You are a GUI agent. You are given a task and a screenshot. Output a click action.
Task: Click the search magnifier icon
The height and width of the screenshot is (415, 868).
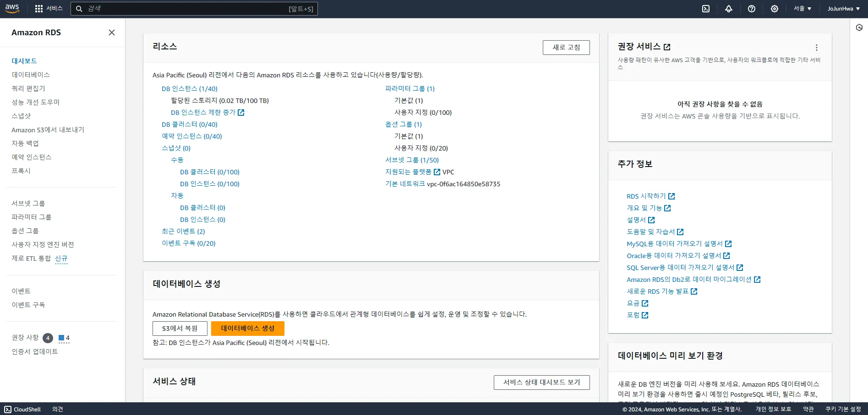point(79,9)
